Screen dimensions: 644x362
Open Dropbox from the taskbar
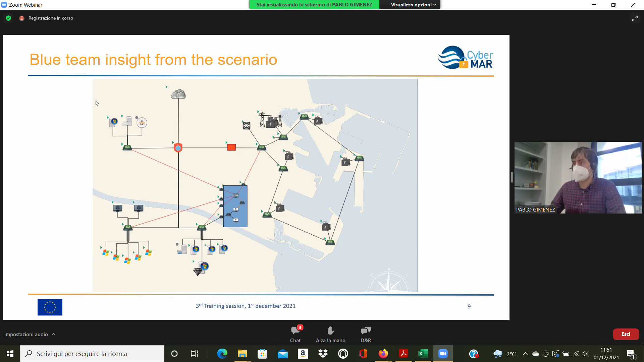(x=323, y=354)
